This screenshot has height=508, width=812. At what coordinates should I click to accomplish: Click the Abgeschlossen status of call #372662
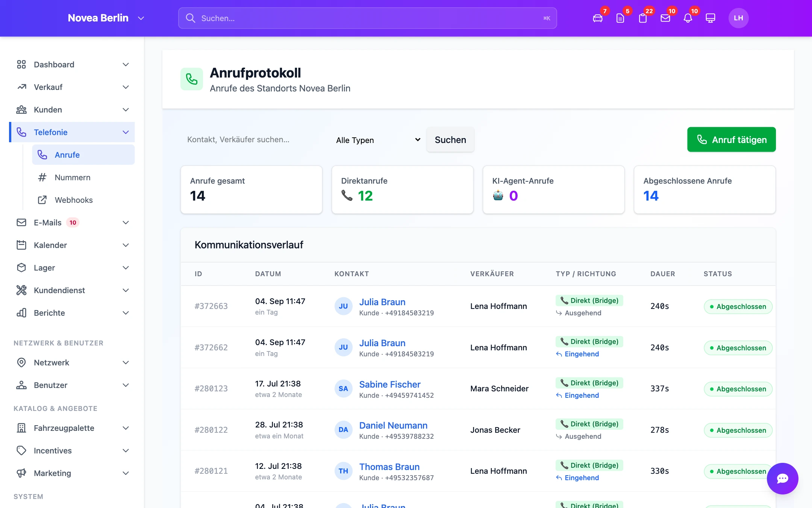click(x=738, y=348)
